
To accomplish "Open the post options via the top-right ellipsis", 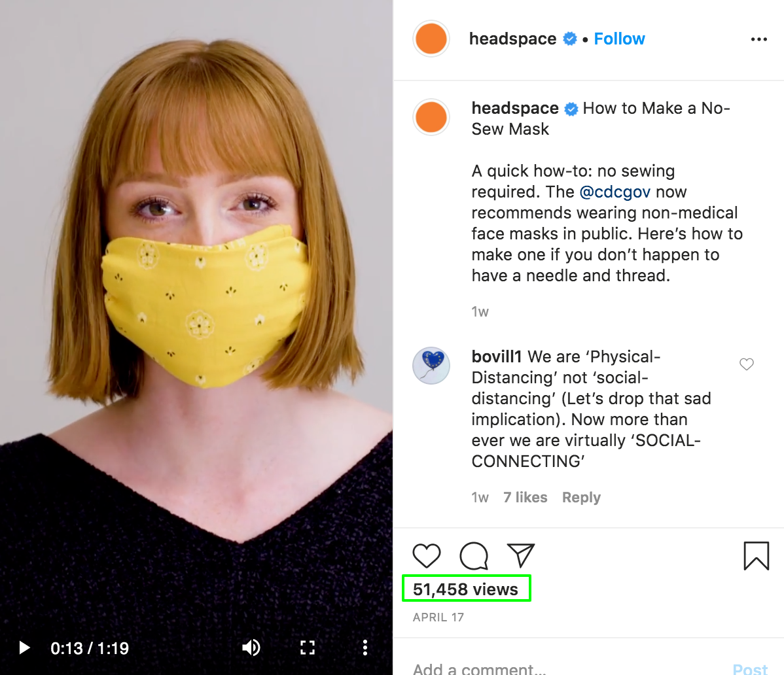I will click(x=758, y=39).
